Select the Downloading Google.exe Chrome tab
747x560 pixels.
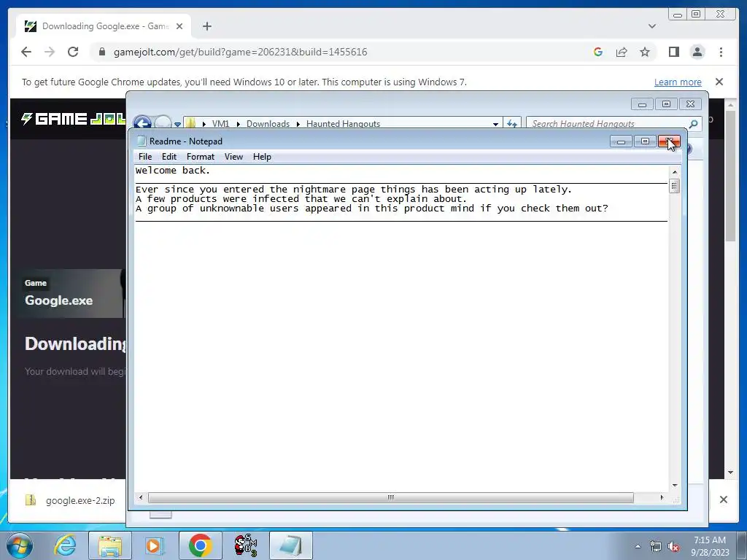104,26
